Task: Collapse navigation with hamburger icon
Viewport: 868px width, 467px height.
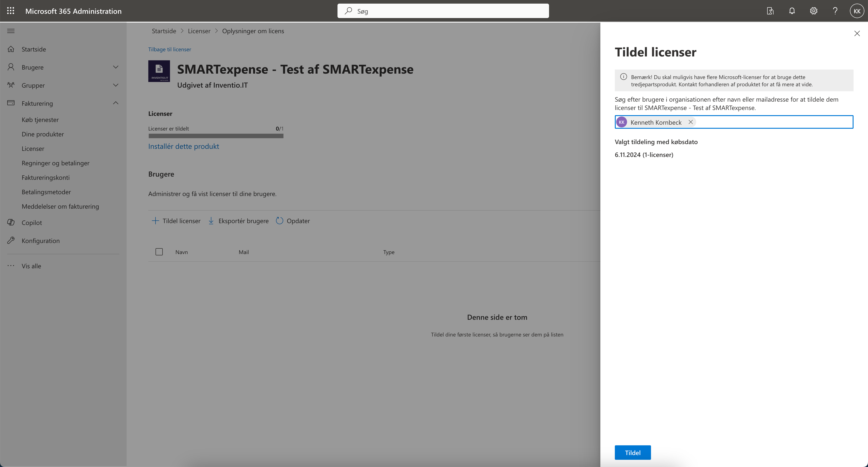Action: coord(11,31)
